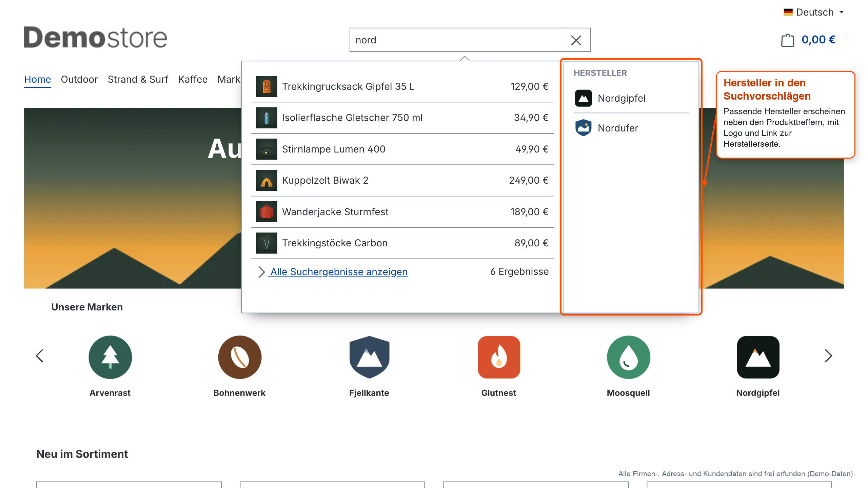Click the Nordufer shield logo in suggestions
Viewport: 868px width, 488px height.
(583, 128)
